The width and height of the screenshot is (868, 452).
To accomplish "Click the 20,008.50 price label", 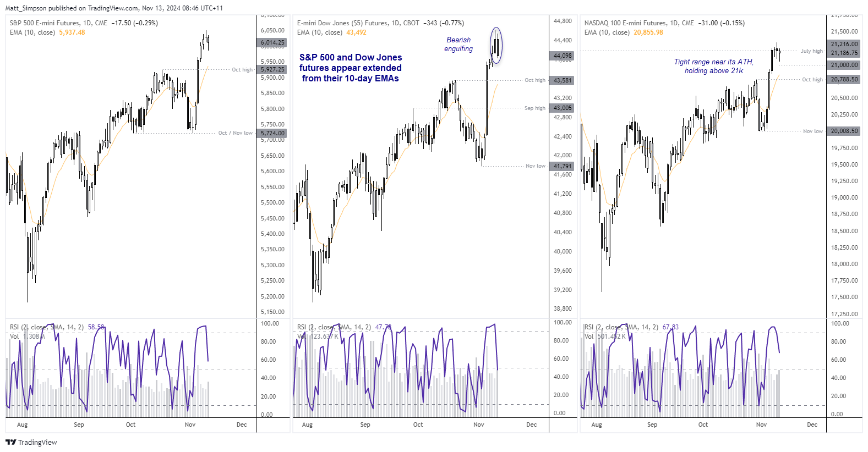I will tap(844, 131).
